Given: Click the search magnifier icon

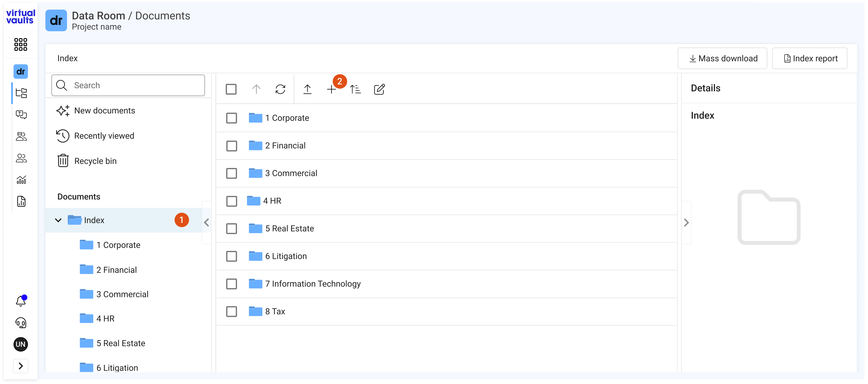Looking at the screenshot, I should (62, 85).
